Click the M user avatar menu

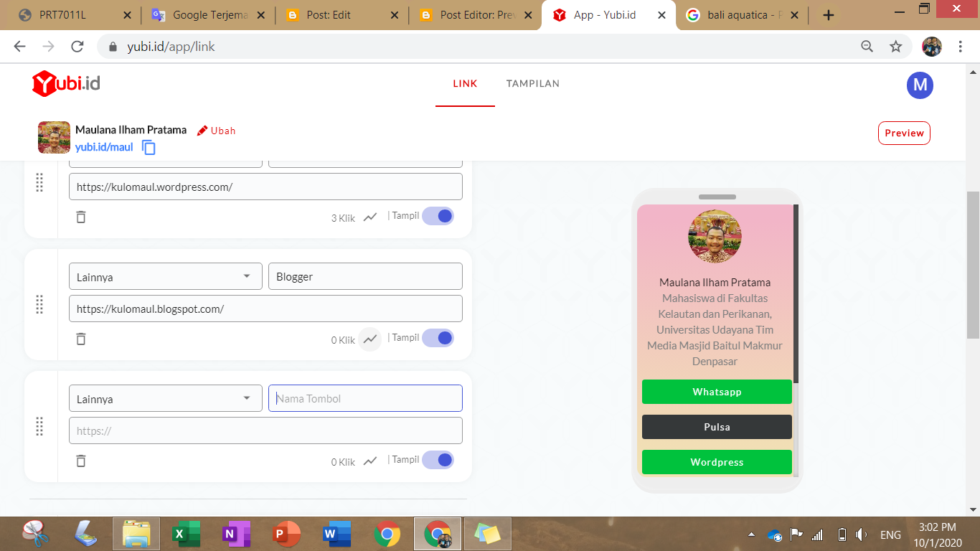coord(920,85)
